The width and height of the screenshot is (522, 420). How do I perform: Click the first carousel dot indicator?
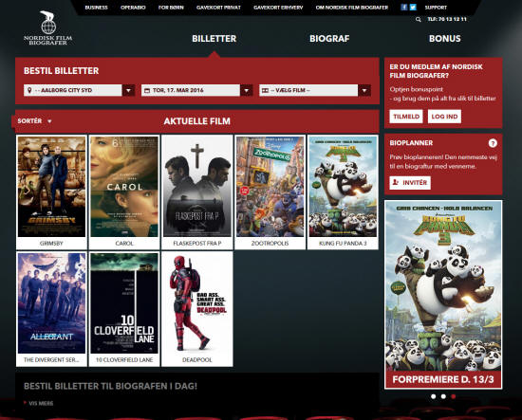(x=433, y=396)
